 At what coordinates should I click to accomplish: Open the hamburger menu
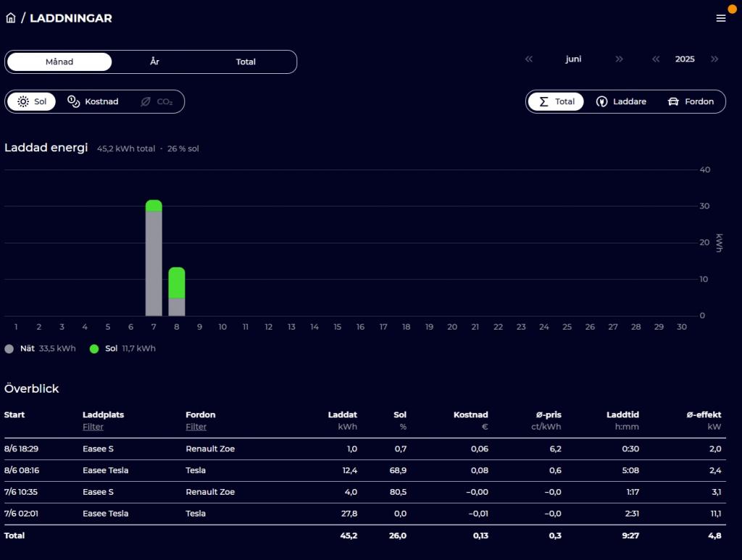point(720,18)
